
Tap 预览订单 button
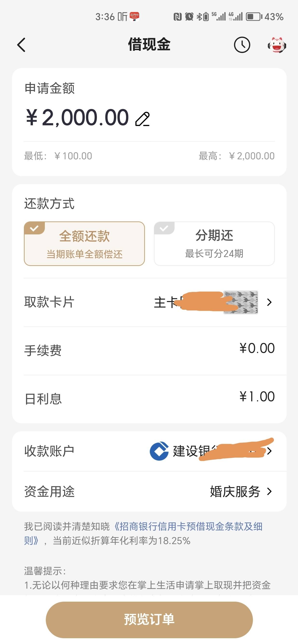tap(149, 619)
